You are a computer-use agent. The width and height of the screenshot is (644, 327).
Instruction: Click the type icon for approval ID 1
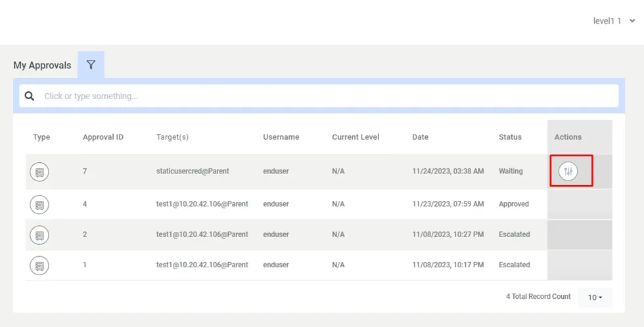(x=39, y=265)
